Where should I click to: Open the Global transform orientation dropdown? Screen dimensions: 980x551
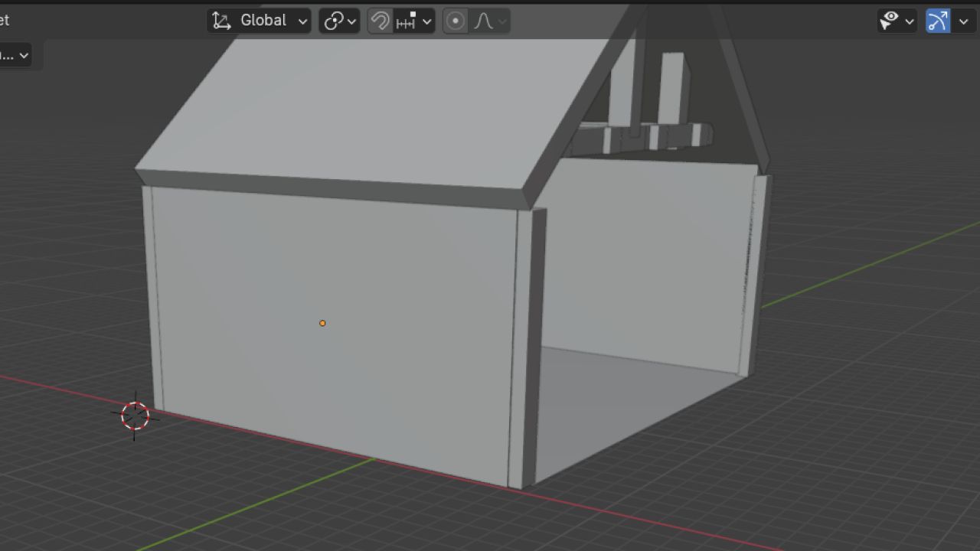click(x=259, y=21)
